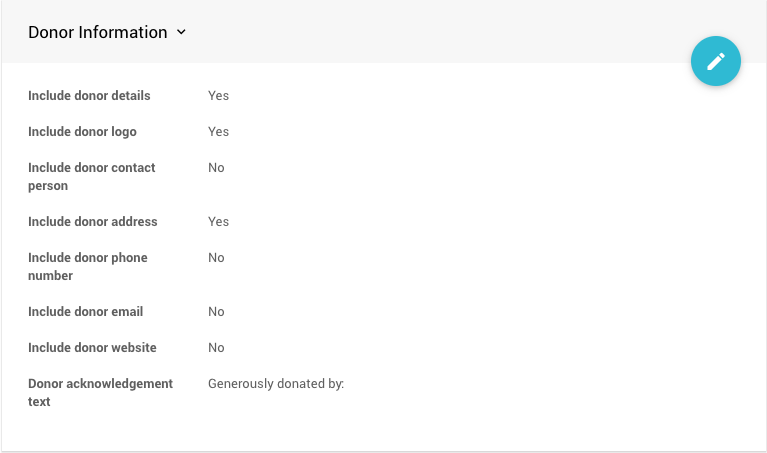Click the Yes value for donor details
The image size is (767, 453).
[218, 96]
